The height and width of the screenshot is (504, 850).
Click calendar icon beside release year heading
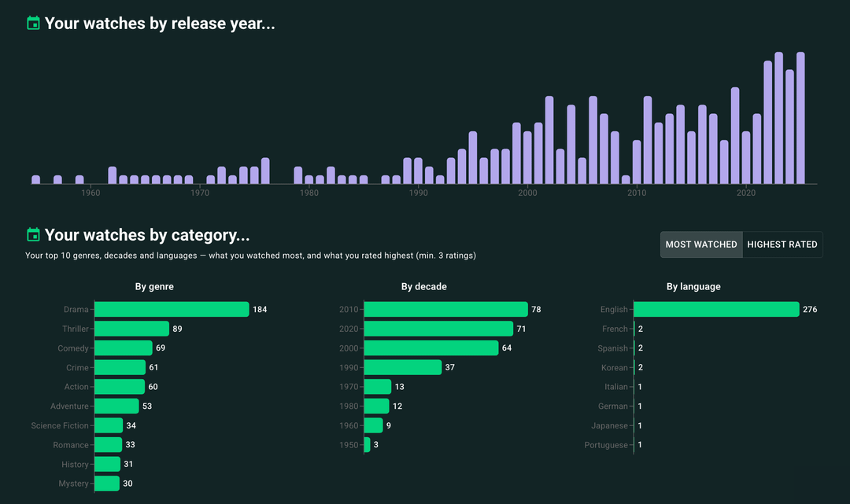tap(33, 24)
